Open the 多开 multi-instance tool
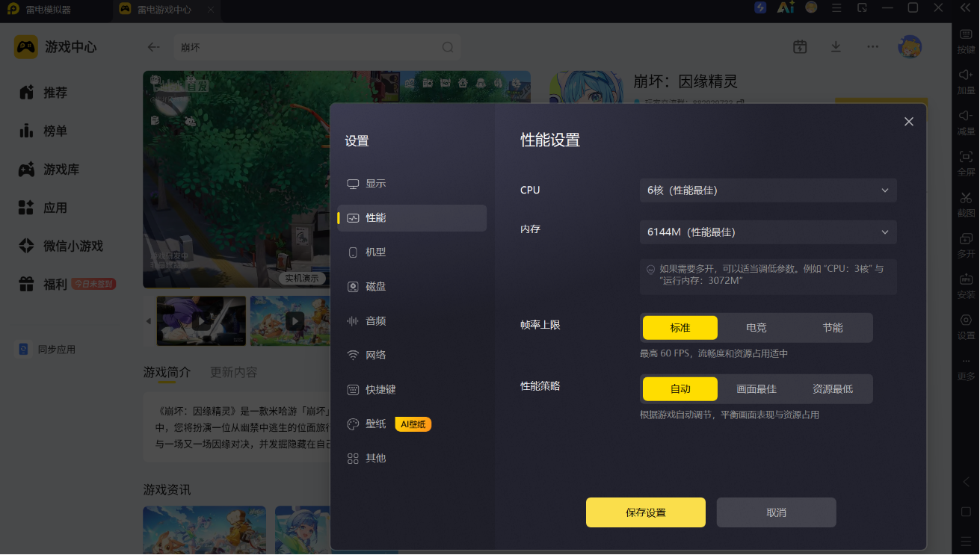 point(966,244)
